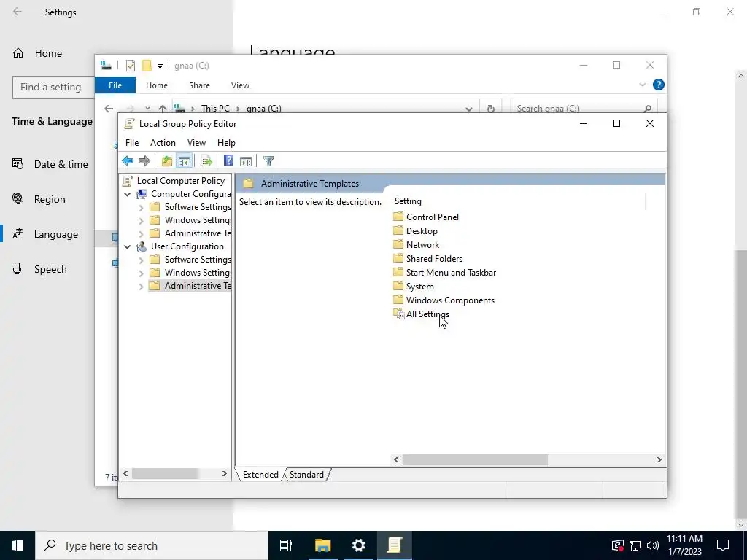
Task: Toggle Show/Hide Console Tree icon
Action: (185, 161)
